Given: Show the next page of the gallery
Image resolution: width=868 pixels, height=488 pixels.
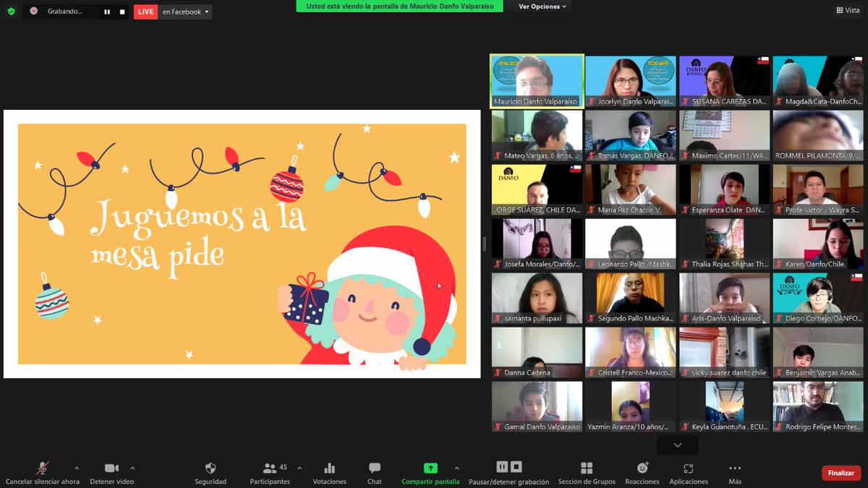Looking at the screenshot, I should pos(677,445).
